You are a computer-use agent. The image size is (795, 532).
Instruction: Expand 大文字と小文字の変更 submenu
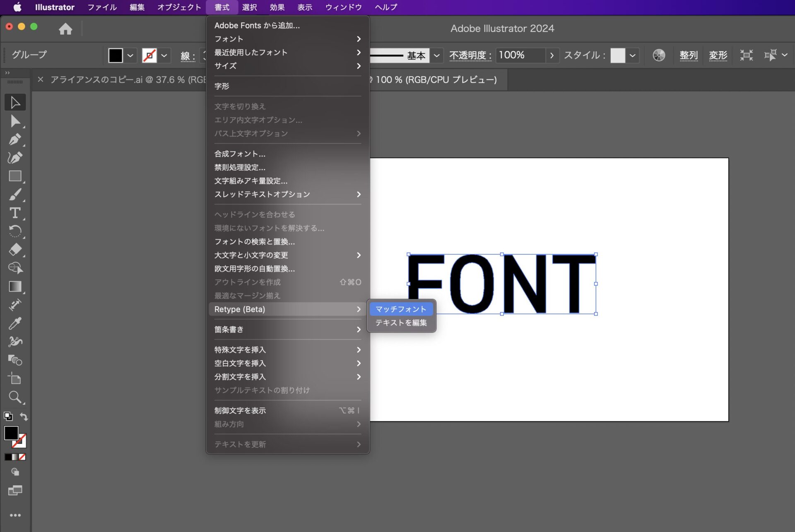pos(287,255)
